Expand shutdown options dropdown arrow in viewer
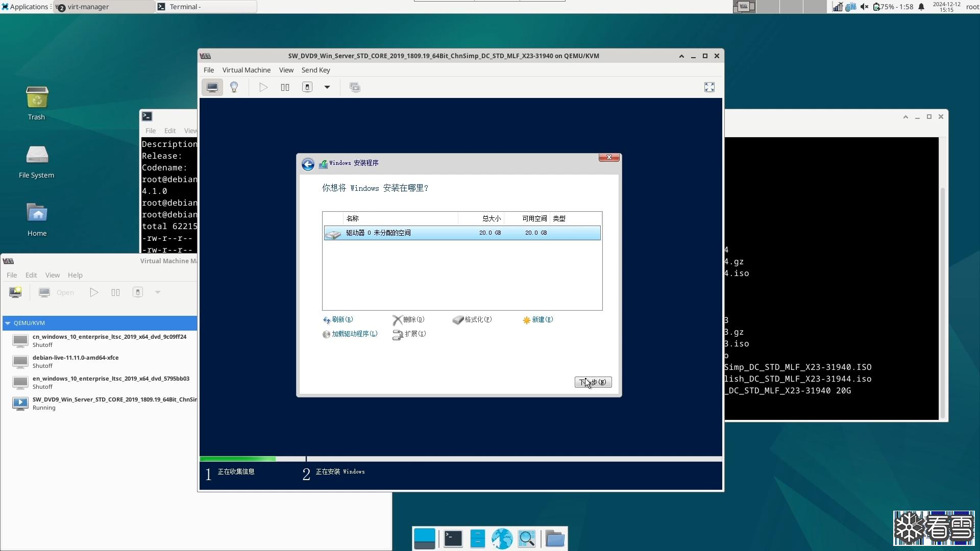 point(327,87)
